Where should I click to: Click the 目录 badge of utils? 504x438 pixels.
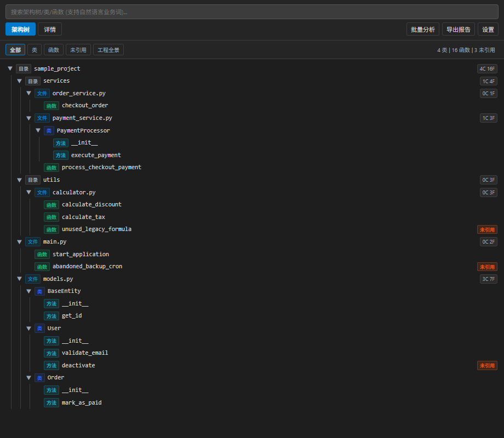pos(33,180)
